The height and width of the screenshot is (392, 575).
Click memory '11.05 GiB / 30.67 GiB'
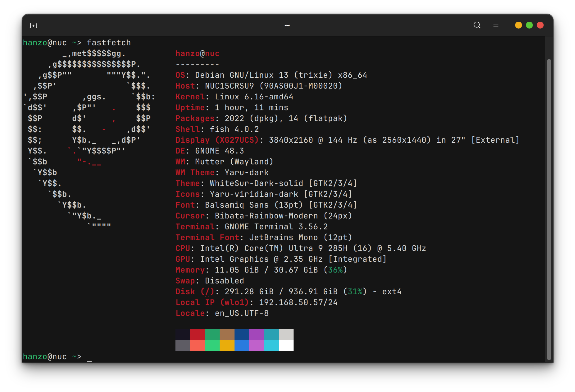tap(266, 270)
